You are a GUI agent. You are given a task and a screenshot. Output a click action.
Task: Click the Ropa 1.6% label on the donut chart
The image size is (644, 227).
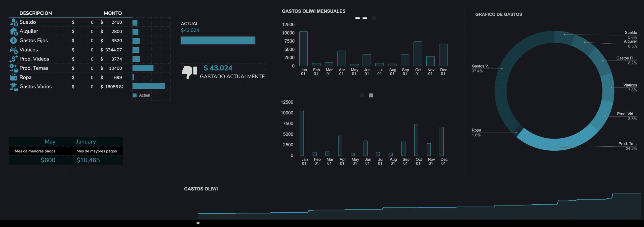pos(476,133)
